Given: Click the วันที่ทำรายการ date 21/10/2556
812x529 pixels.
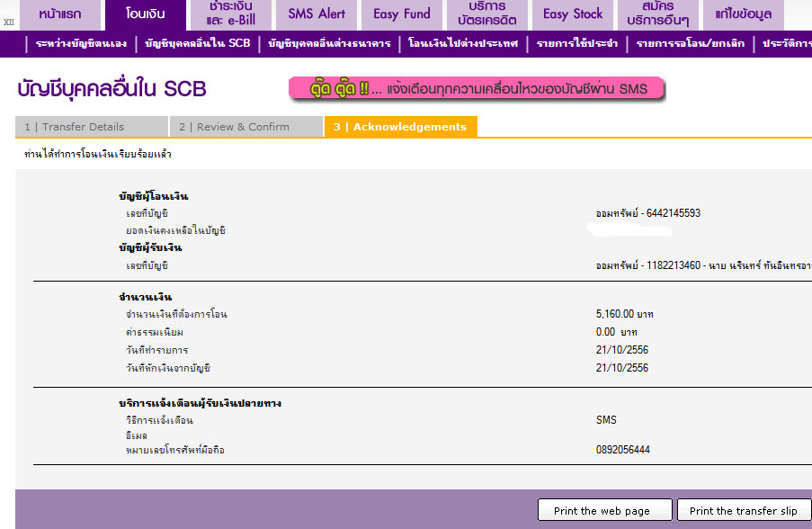Looking at the screenshot, I should pos(622,350).
